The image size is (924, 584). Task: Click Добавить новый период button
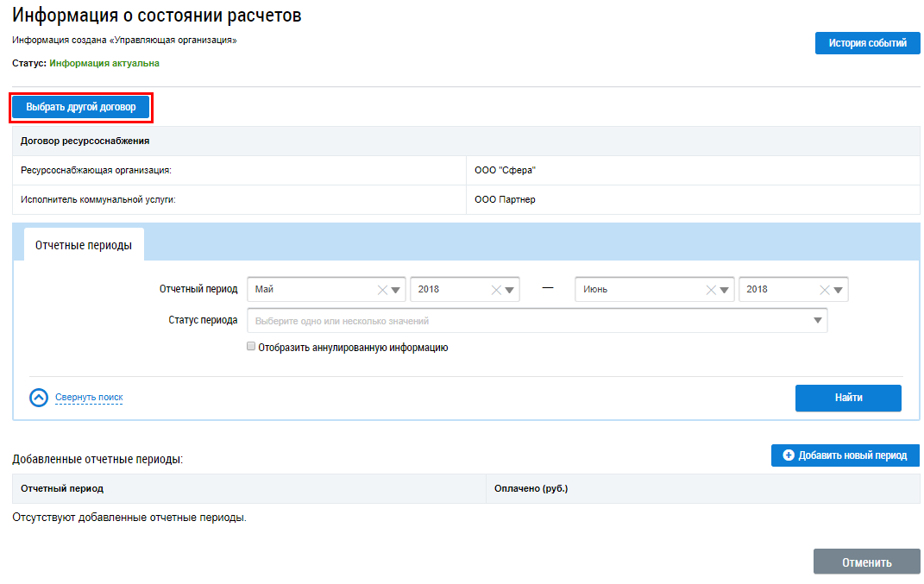tap(845, 455)
